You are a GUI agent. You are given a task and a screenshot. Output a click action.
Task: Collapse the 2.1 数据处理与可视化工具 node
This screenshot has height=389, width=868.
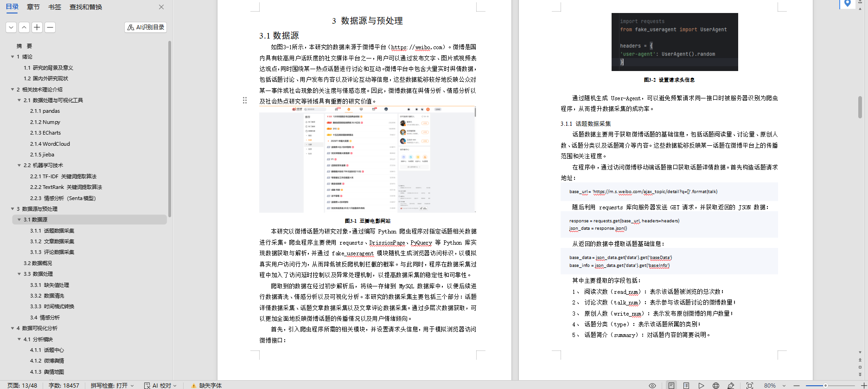coord(19,100)
